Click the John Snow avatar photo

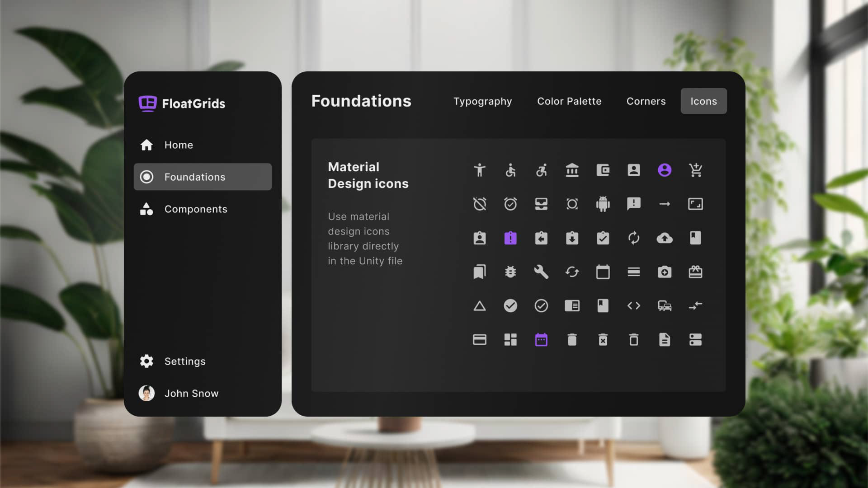coord(146,393)
